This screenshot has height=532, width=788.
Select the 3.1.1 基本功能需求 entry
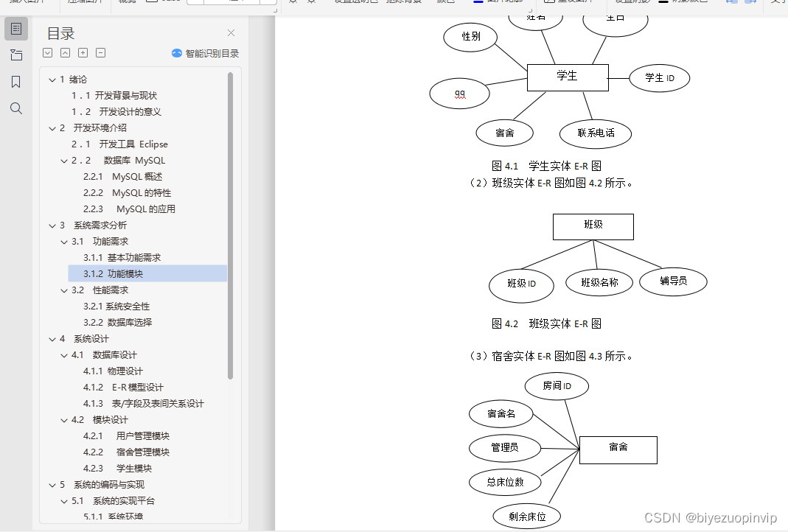point(121,257)
